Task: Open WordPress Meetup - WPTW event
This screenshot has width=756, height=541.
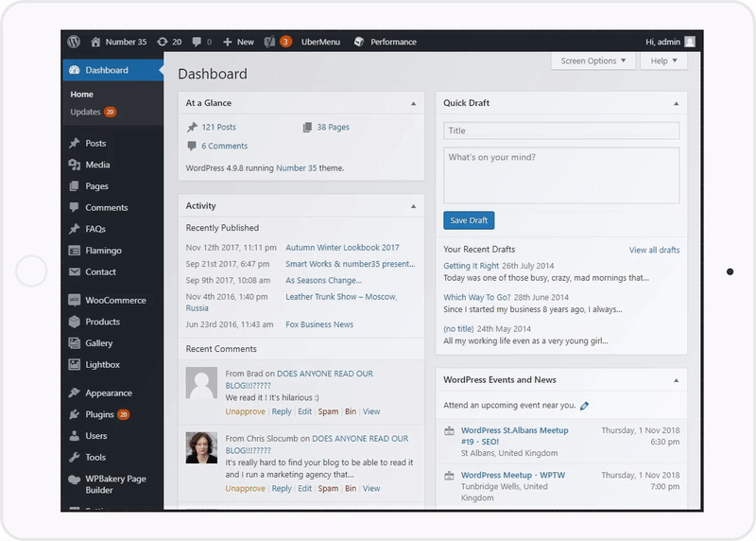Action: point(513,475)
